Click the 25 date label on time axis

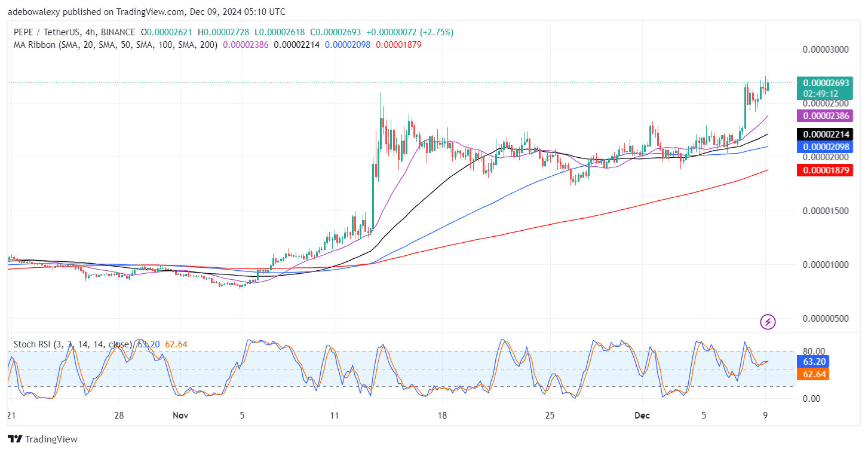click(550, 416)
